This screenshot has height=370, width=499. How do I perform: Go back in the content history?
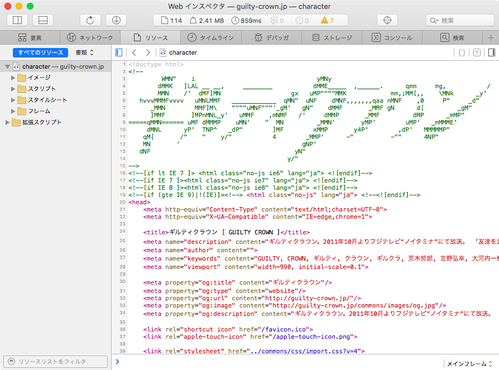click(134, 52)
